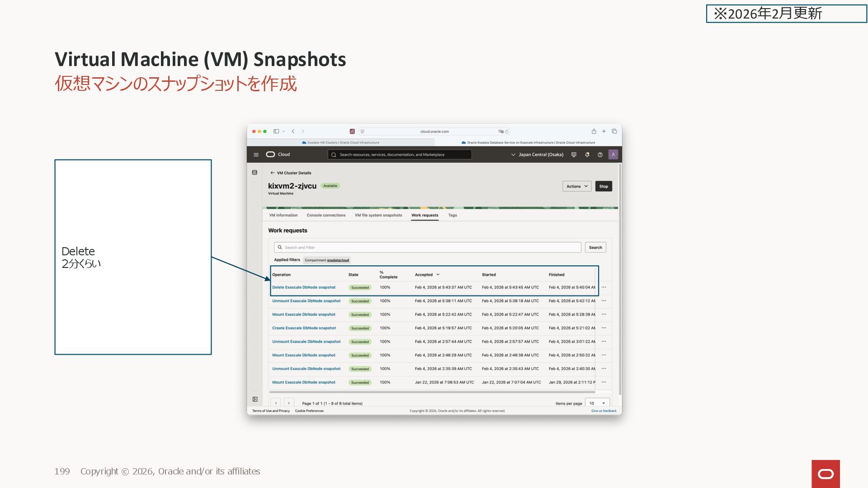Open the hamburger navigation menu
Screen dimensions: 868x488
[256, 155]
